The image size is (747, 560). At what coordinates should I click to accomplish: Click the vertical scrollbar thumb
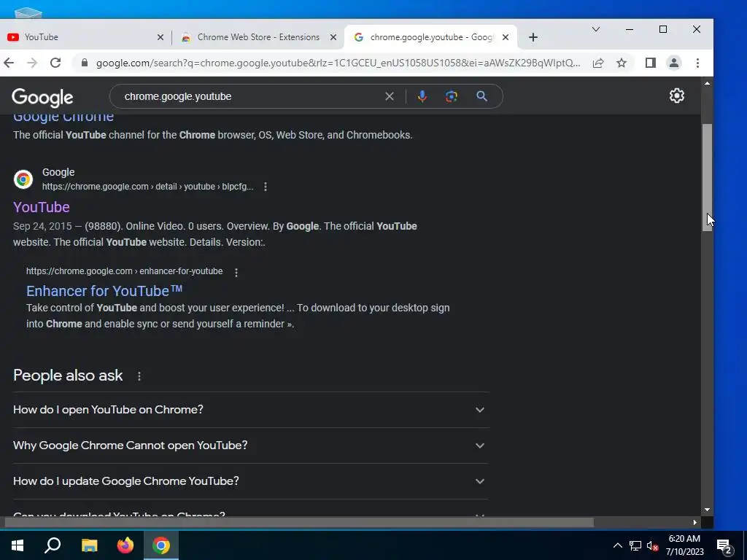pyautogui.click(x=707, y=178)
